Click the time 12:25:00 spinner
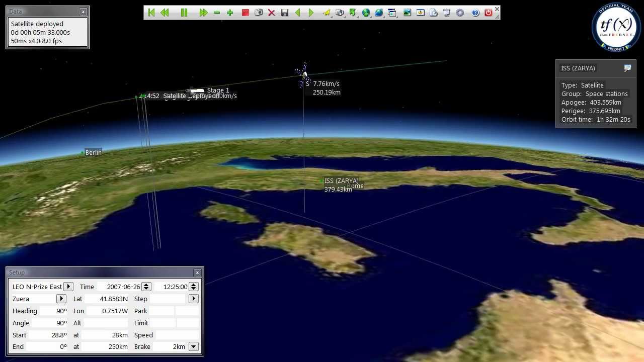The height and width of the screenshot is (362, 644). pos(193,287)
